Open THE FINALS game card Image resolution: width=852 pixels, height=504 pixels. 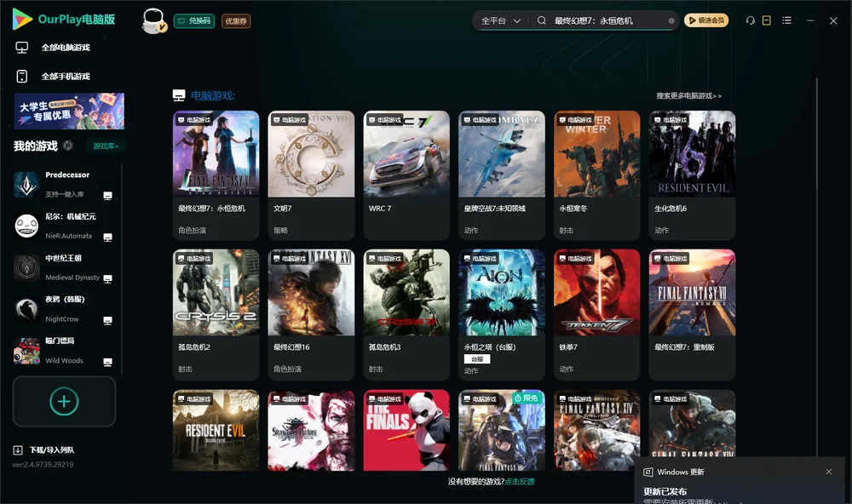406,430
